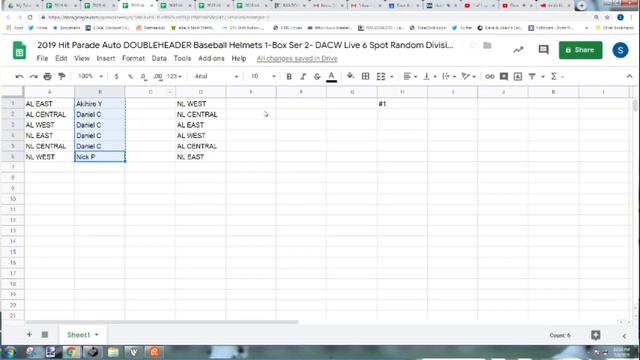Toggle italic formatting

[x=303, y=76]
